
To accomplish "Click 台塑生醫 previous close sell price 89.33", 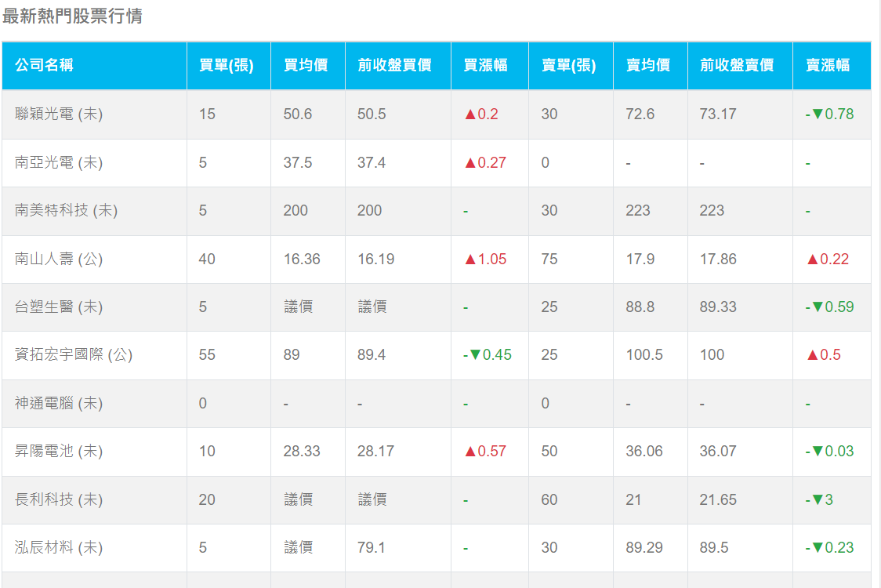I will pos(718,307).
